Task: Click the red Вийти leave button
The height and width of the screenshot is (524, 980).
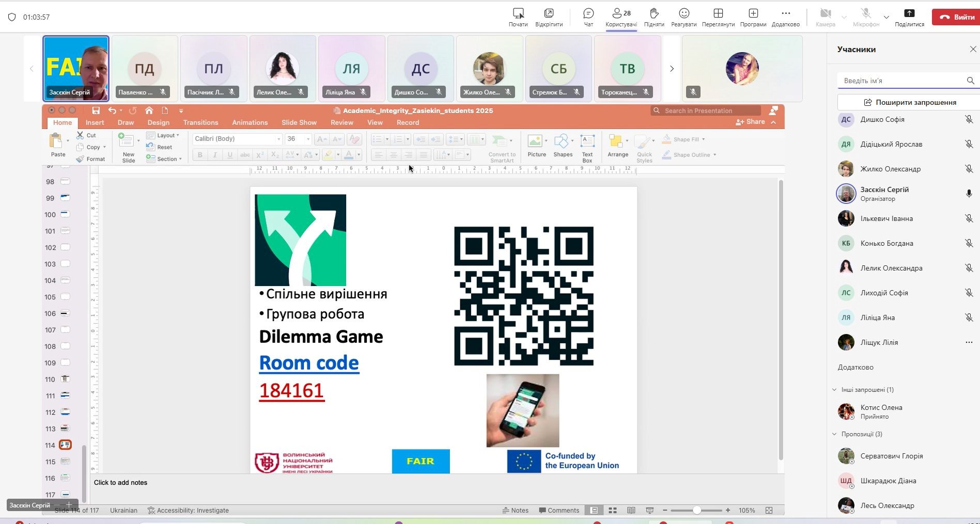Action: click(957, 17)
